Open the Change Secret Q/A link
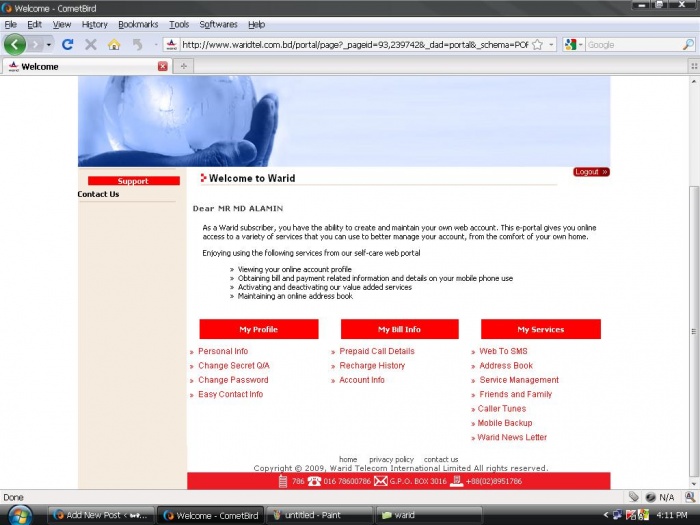The width and height of the screenshot is (700, 525). coord(234,366)
